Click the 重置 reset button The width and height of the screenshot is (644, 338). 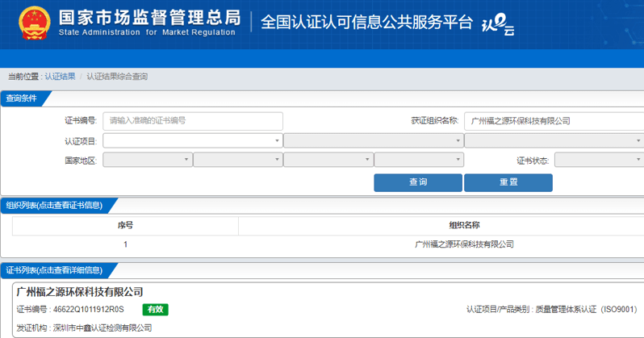tap(508, 182)
